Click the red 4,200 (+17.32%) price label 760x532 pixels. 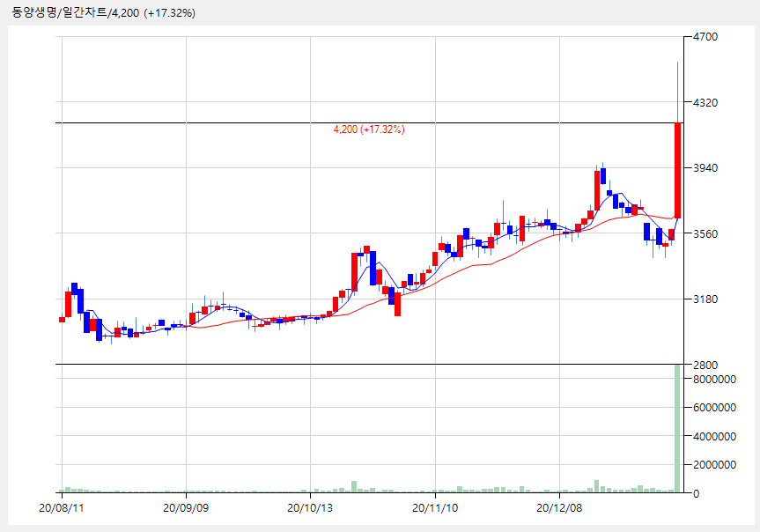[369, 129]
